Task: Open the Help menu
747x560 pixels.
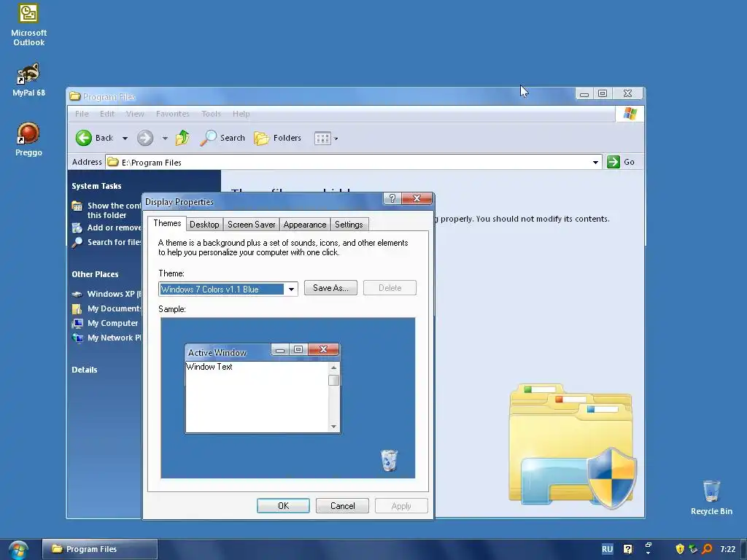Action: pyautogui.click(x=241, y=114)
